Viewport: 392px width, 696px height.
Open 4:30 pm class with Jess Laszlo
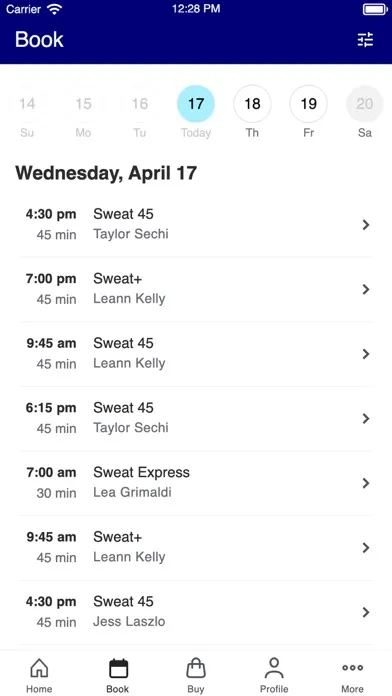196,613
